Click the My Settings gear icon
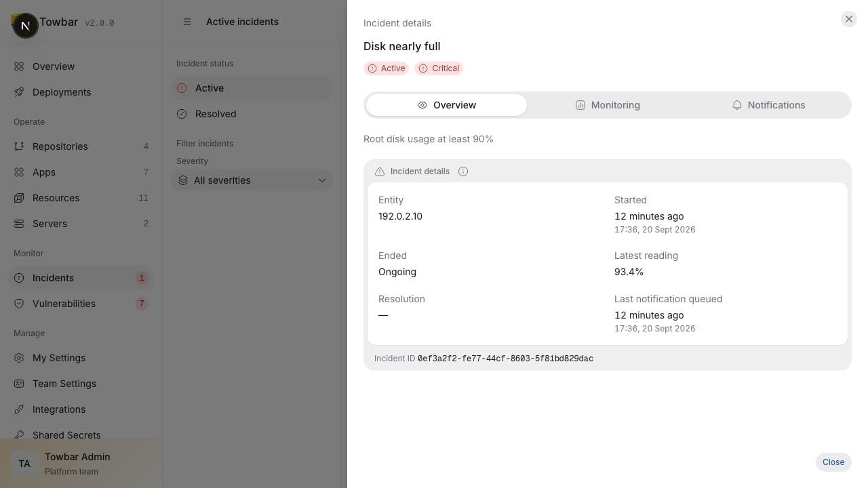 [19, 358]
